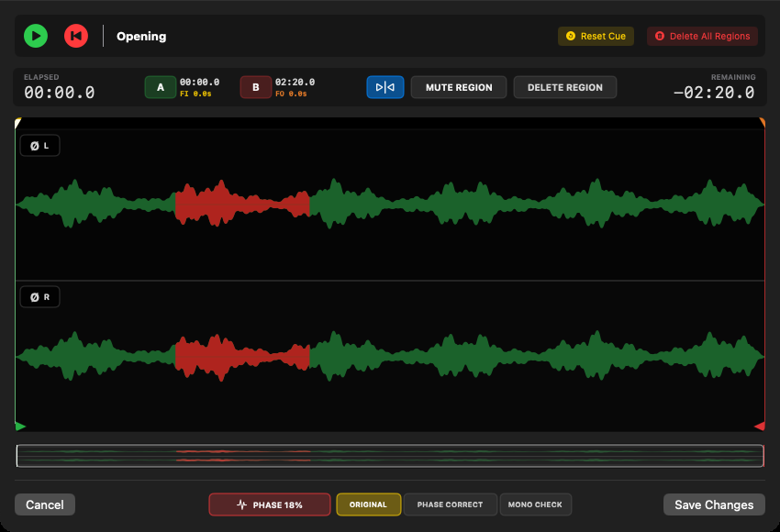Click the cue title Opening
The height and width of the screenshot is (532, 780).
coord(141,37)
